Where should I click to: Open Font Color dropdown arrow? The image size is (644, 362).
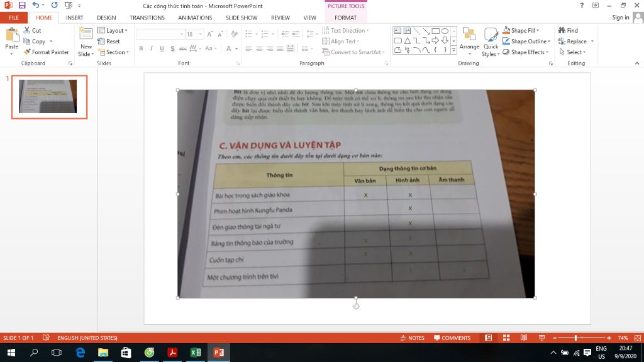click(x=236, y=48)
